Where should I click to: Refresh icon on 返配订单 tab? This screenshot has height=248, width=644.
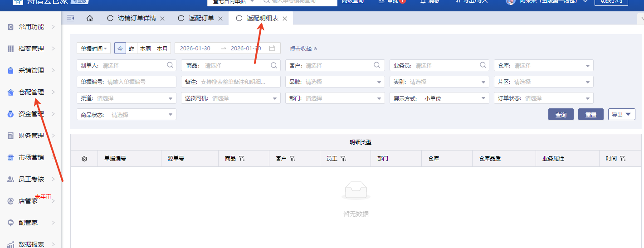click(181, 19)
